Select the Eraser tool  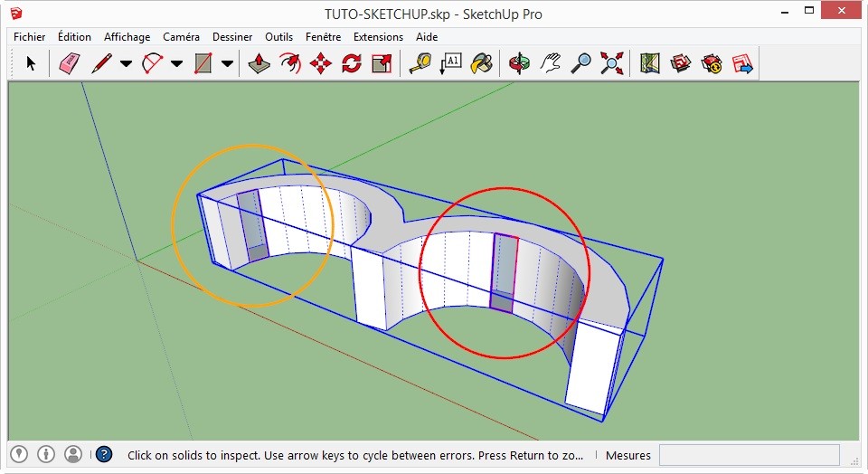tap(71, 63)
